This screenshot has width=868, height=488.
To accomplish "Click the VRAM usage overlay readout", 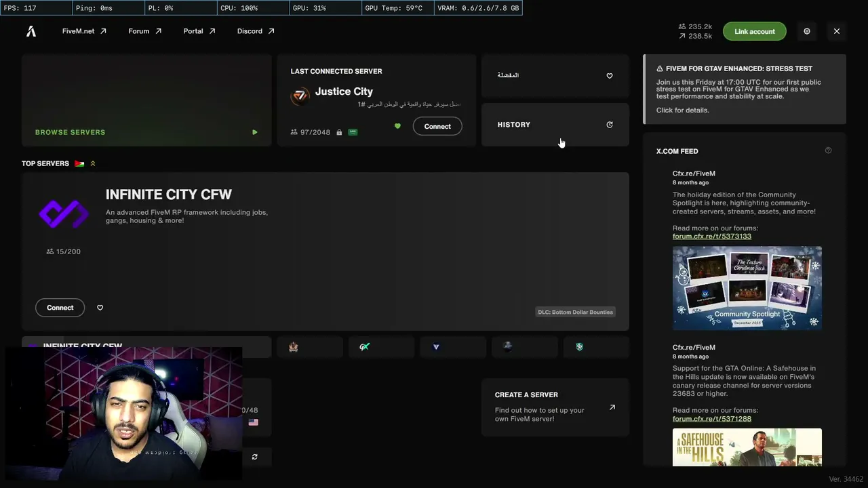I will pyautogui.click(x=478, y=8).
